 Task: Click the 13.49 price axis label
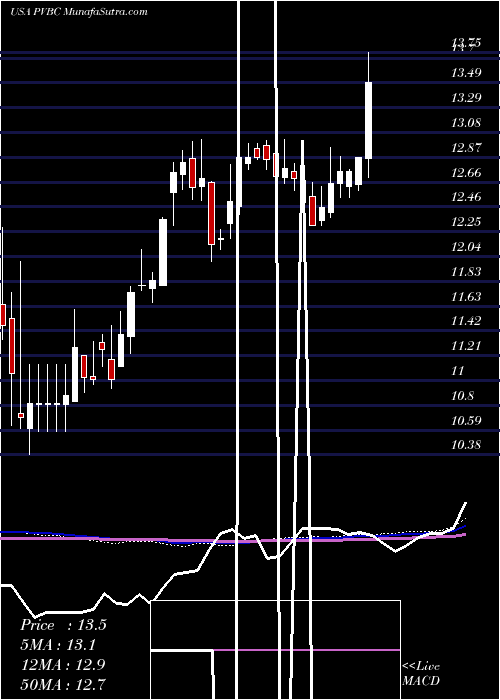pyautogui.click(x=467, y=73)
